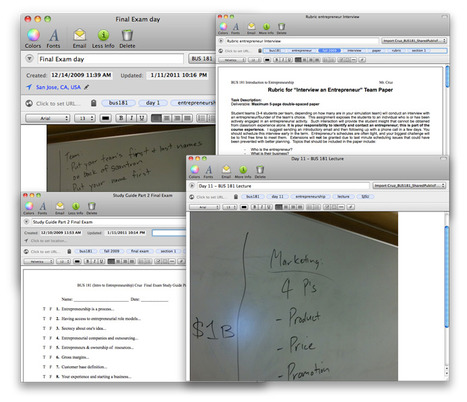Delete the Rubric entrepreneur Interview note
The height and width of the screenshot is (402, 467).
(x=281, y=28)
